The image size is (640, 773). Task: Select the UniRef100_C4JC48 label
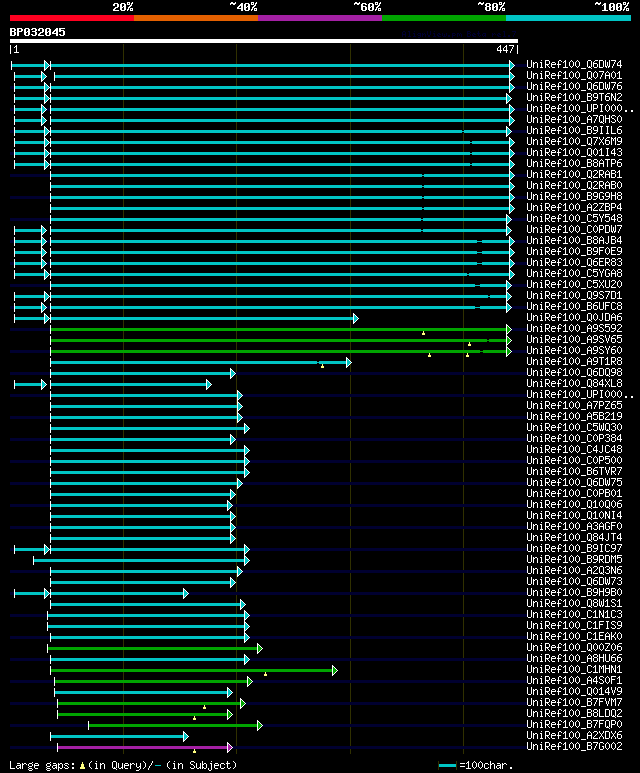pos(574,449)
